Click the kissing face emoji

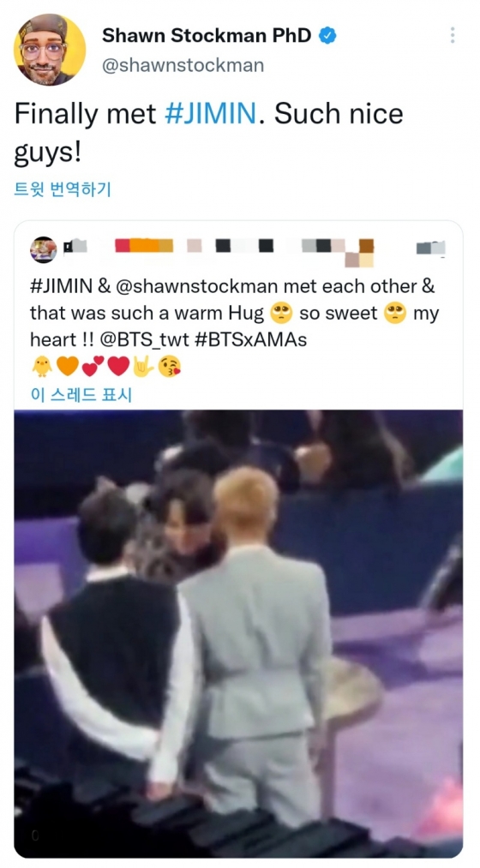170,366
